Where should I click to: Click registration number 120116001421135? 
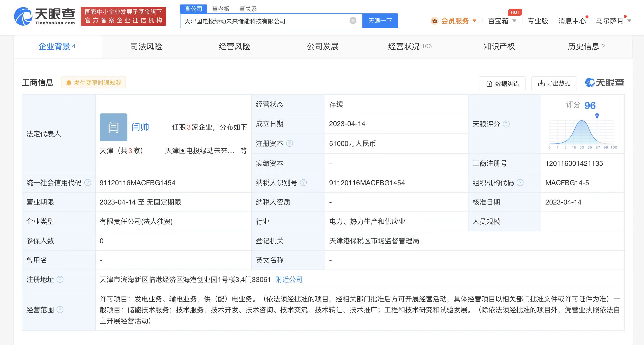coord(574,164)
